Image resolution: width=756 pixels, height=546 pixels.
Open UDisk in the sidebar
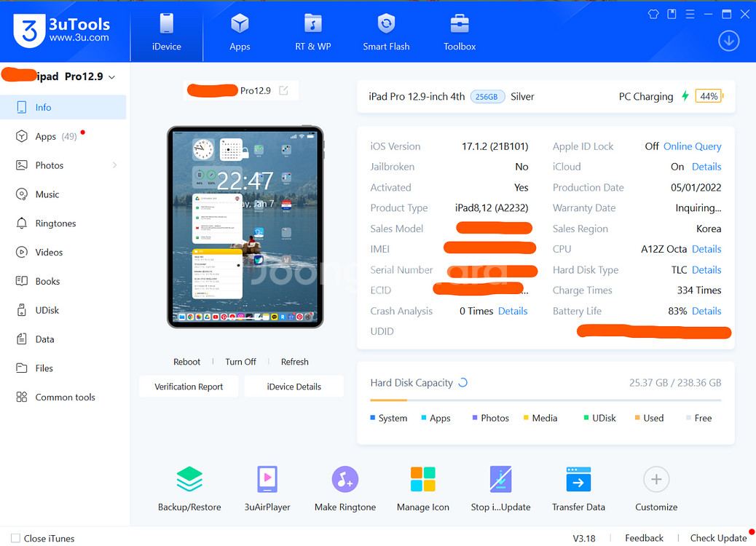[63, 310]
